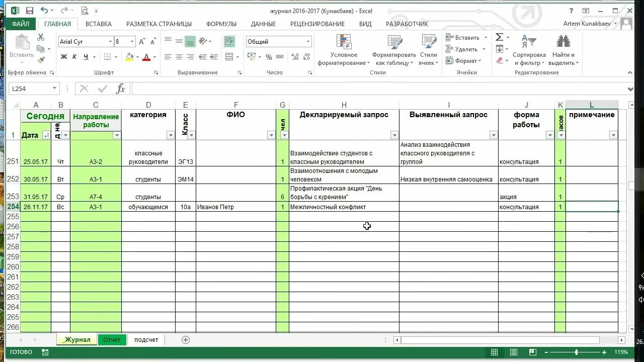
Task: Toggle italic К formatting
Action: [x=75, y=57]
